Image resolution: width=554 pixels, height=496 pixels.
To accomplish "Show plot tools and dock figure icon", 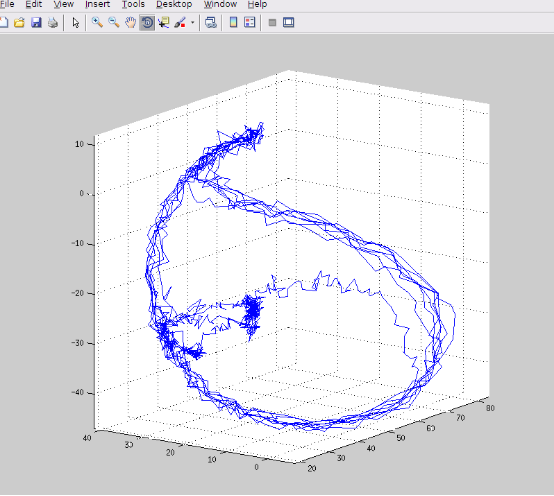I will [289, 23].
